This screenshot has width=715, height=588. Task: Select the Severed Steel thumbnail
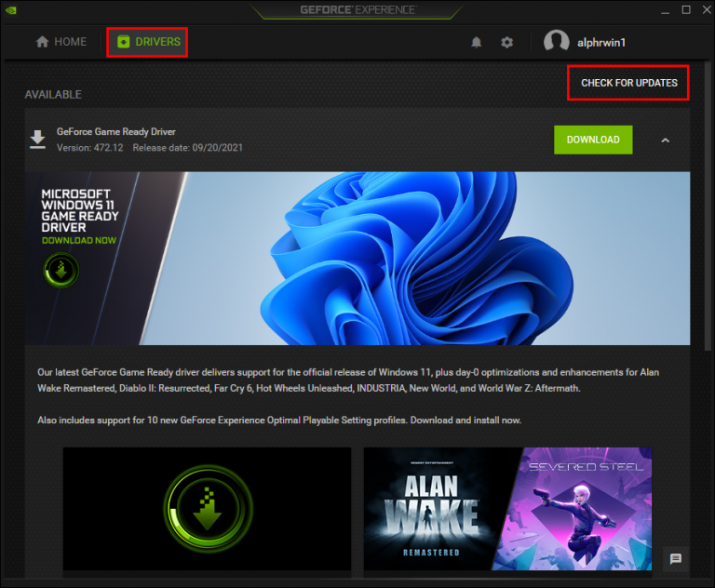point(579,509)
